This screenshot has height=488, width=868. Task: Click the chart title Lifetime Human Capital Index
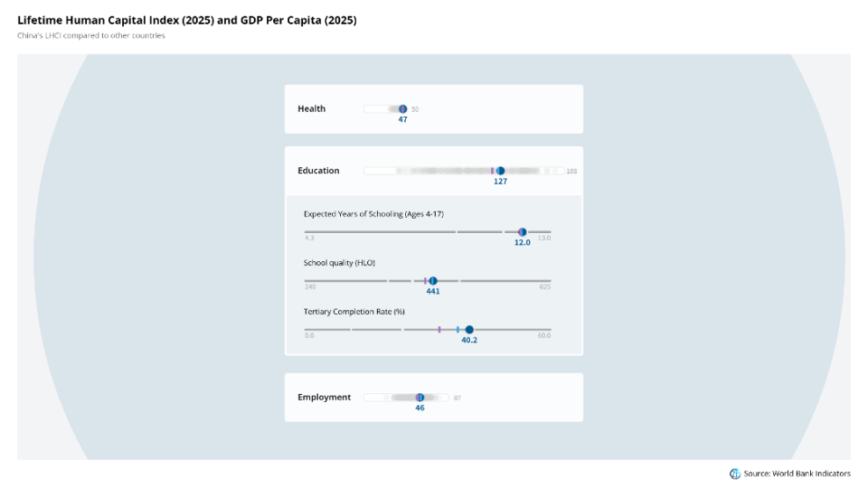point(187,21)
